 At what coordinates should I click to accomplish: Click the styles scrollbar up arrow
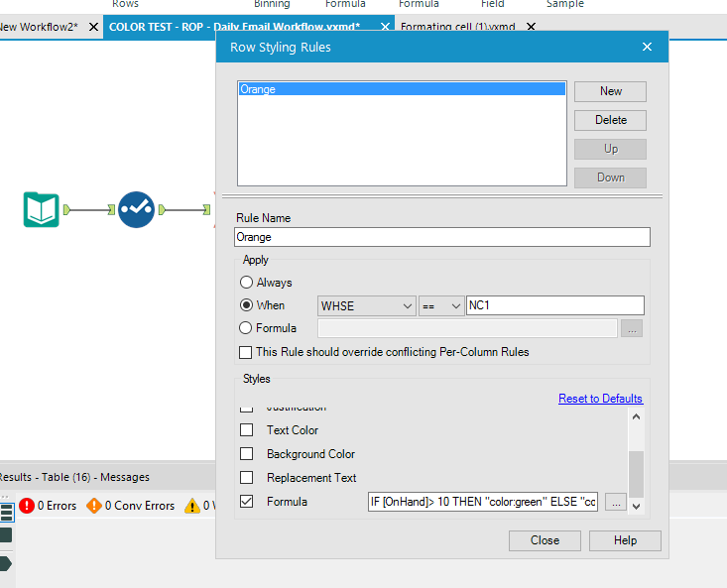point(636,416)
